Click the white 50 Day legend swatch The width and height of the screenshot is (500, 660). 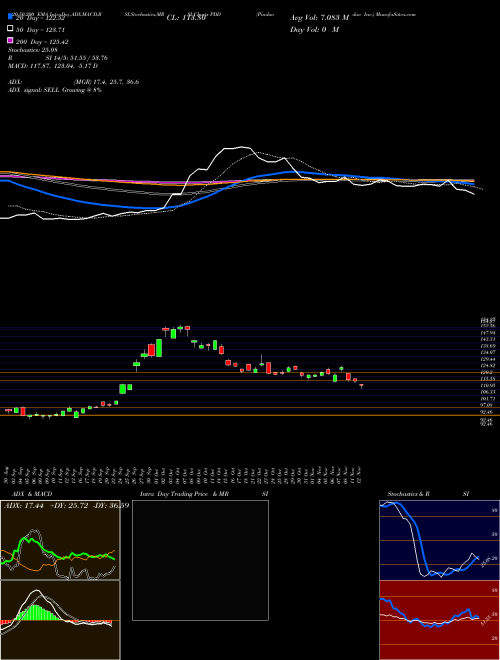point(10,29)
